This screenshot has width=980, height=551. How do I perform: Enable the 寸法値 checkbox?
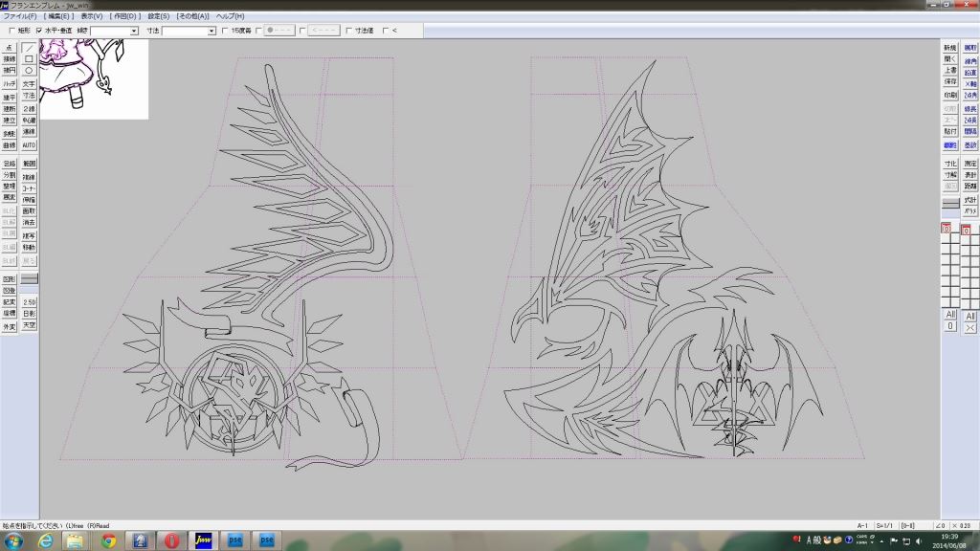[x=348, y=30]
